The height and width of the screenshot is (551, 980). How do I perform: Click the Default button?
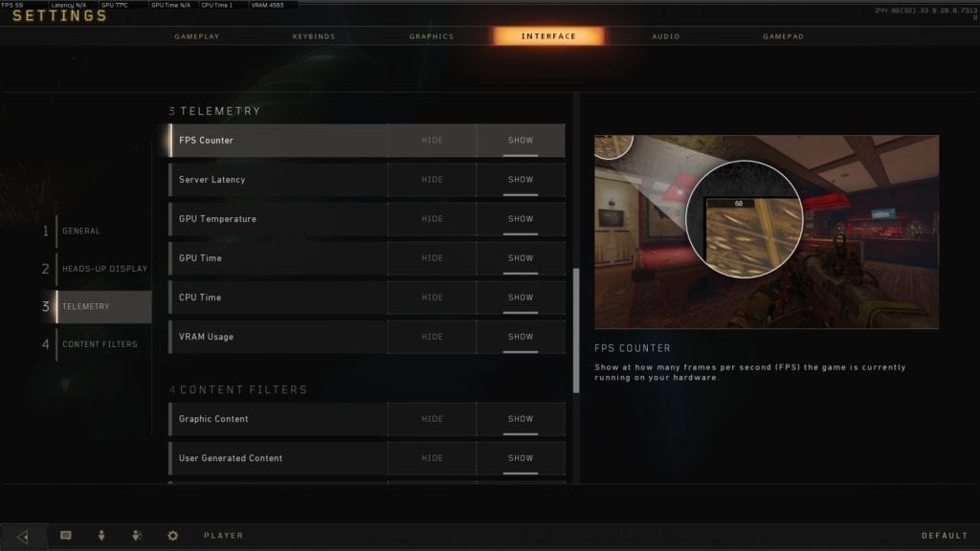point(945,536)
